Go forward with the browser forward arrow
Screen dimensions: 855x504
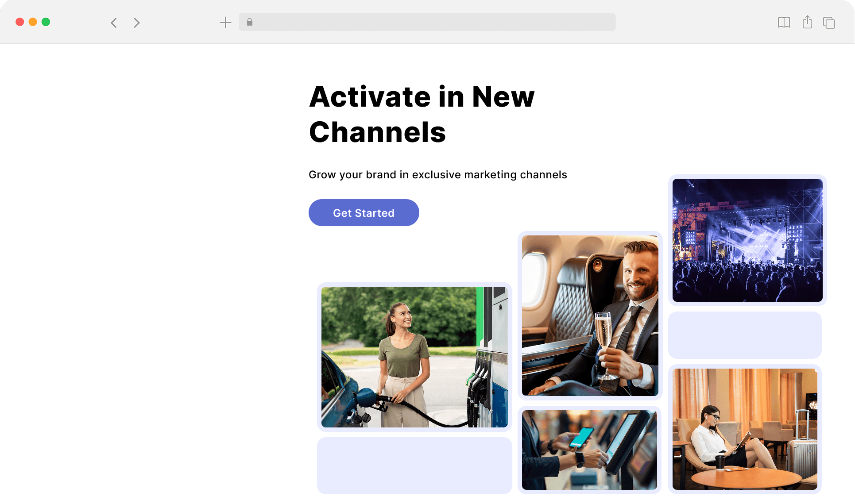tap(136, 23)
